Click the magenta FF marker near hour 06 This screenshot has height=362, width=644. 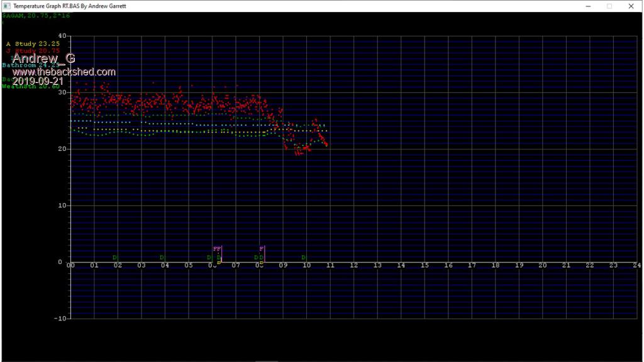coord(216,249)
